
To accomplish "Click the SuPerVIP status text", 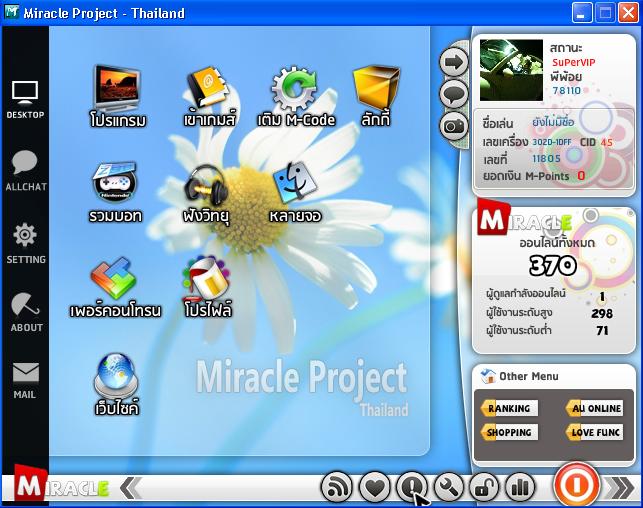I will pyautogui.click(x=573, y=62).
